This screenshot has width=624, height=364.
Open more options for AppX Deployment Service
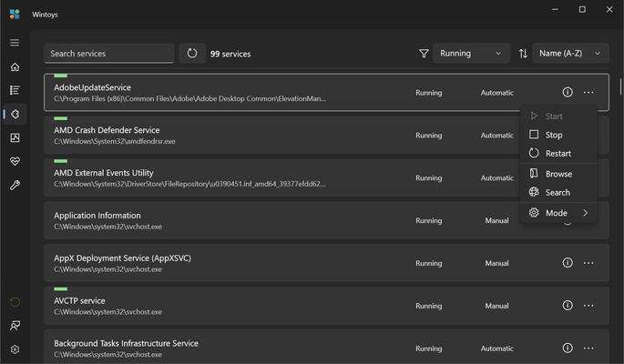pos(588,263)
